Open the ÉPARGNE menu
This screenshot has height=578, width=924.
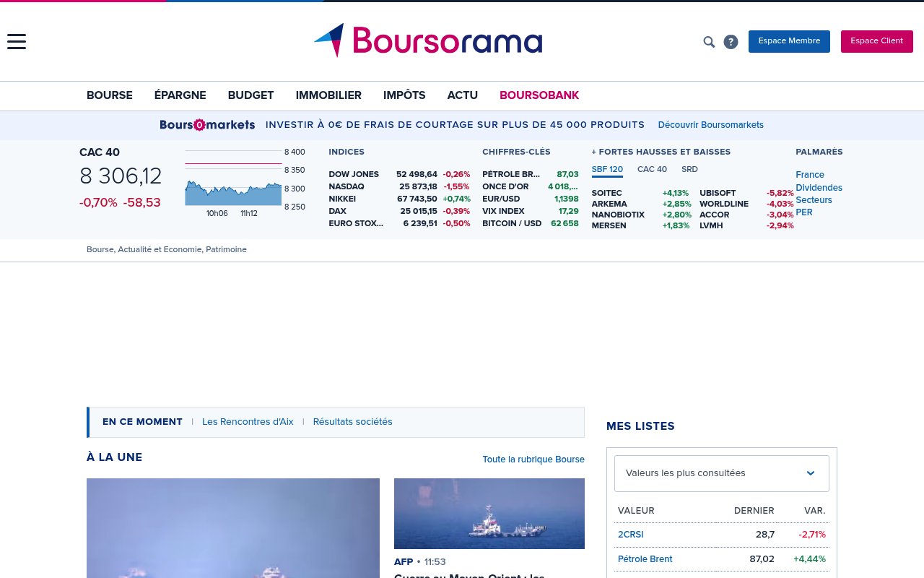[x=180, y=95]
